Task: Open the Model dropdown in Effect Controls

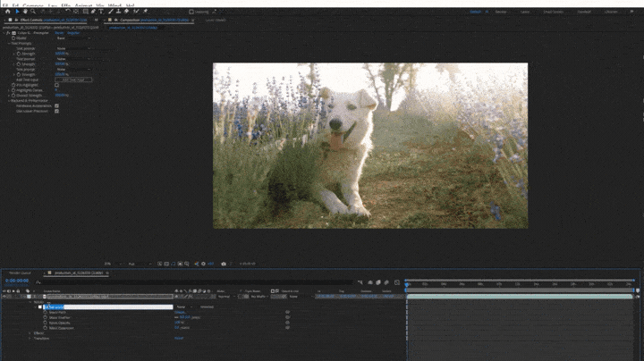Action: (x=72, y=38)
